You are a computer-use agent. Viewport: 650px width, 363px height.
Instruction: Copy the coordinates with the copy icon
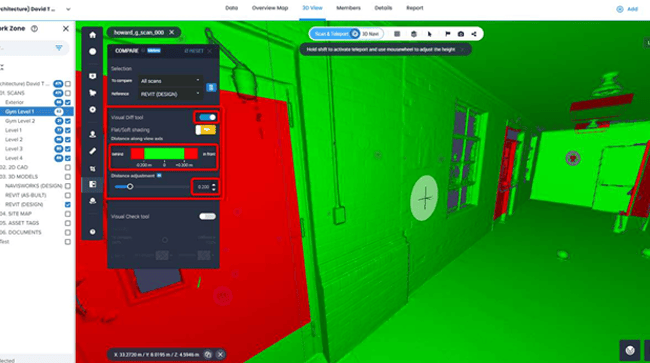(x=208, y=354)
